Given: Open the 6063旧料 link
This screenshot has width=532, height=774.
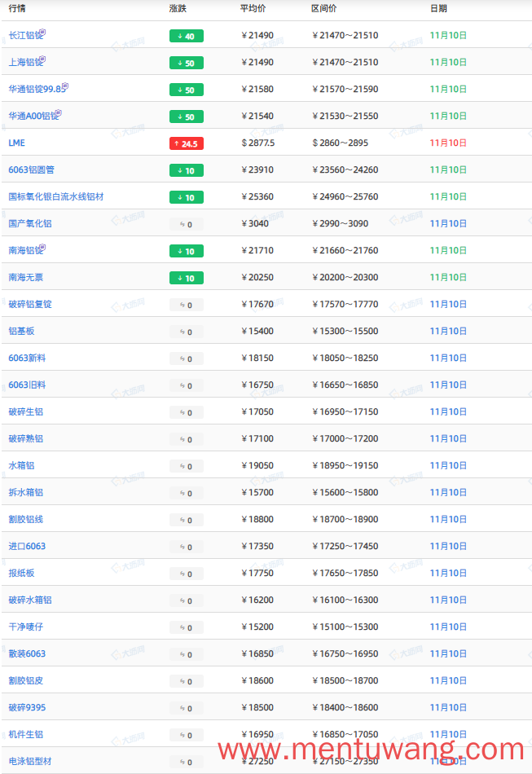Looking at the screenshot, I should (x=27, y=385).
